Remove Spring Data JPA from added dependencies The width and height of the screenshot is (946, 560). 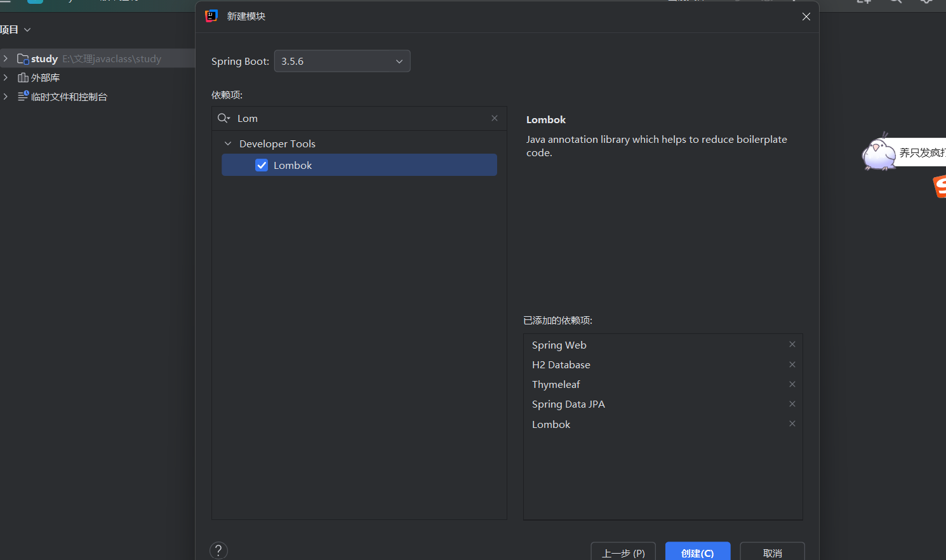click(x=792, y=404)
